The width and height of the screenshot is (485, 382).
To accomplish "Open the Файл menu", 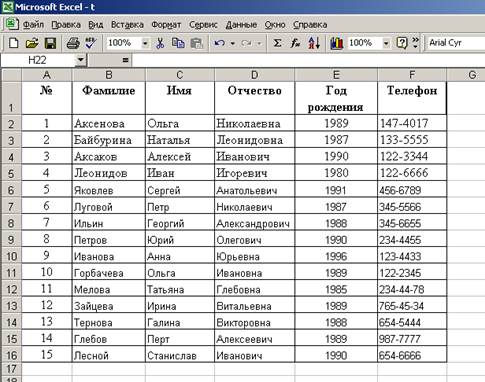I will (x=33, y=25).
